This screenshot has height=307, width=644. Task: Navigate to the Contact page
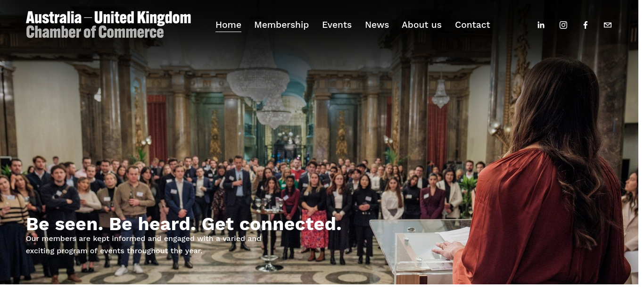(x=472, y=25)
